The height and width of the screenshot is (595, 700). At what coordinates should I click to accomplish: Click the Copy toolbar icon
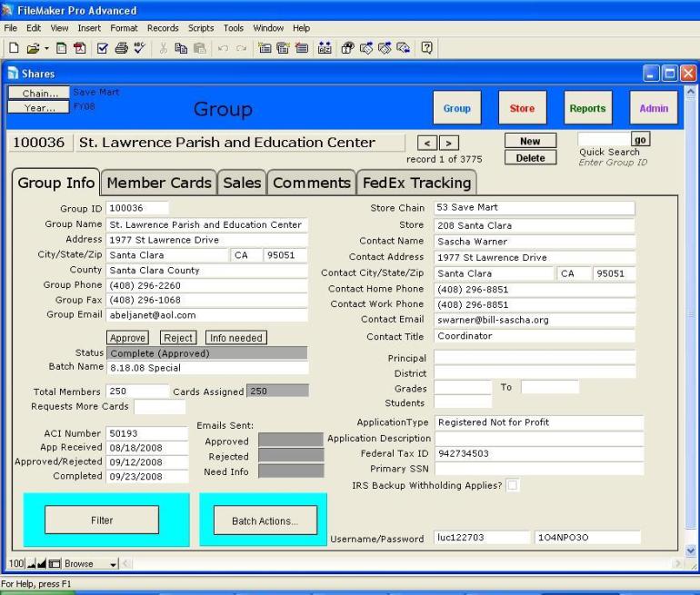tap(181, 48)
